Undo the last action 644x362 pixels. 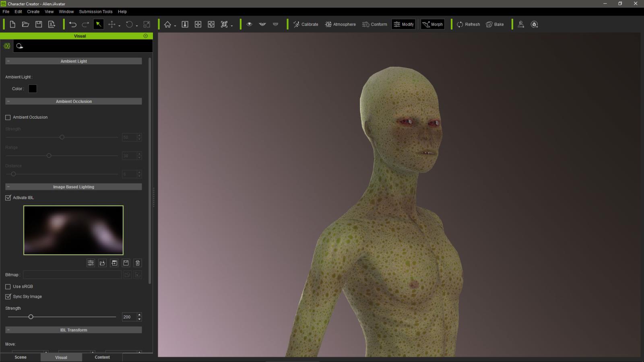(x=72, y=24)
